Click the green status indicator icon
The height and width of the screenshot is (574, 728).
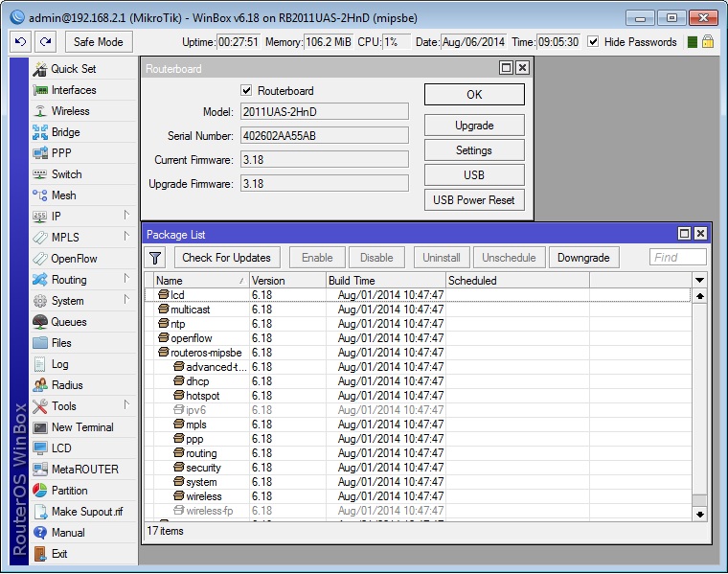[692, 42]
